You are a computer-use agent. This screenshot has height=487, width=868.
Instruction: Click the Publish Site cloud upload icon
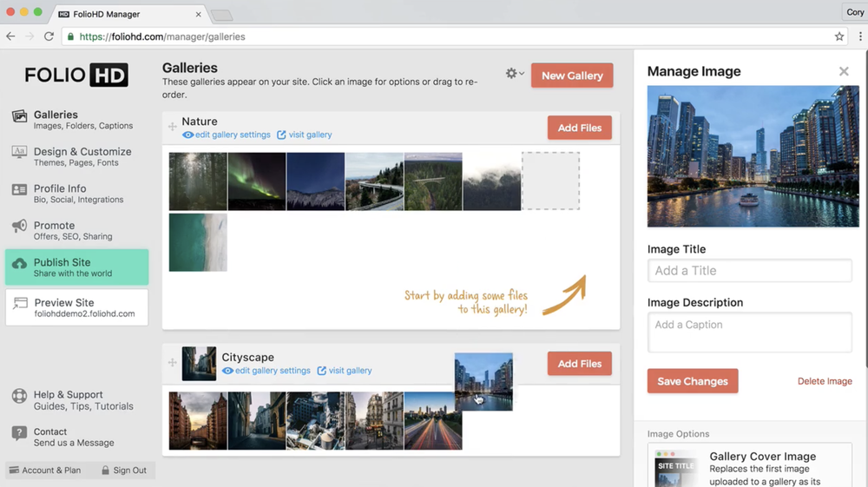pyautogui.click(x=19, y=263)
